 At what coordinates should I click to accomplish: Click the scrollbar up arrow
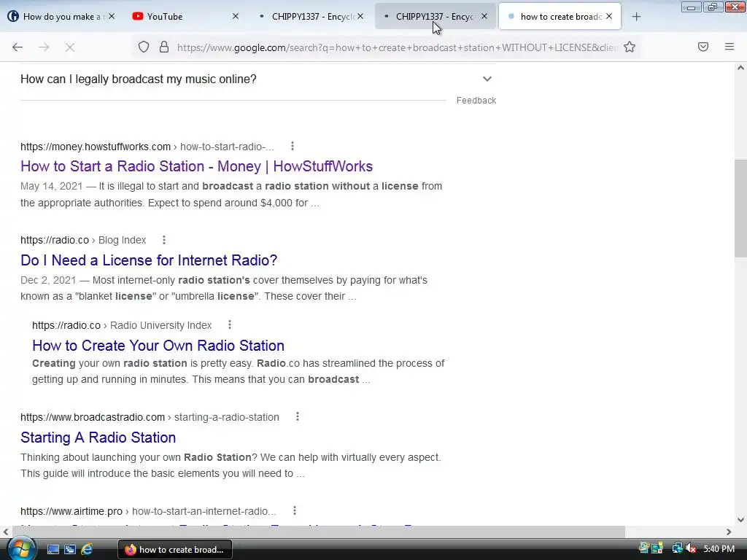pyautogui.click(x=740, y=68)
